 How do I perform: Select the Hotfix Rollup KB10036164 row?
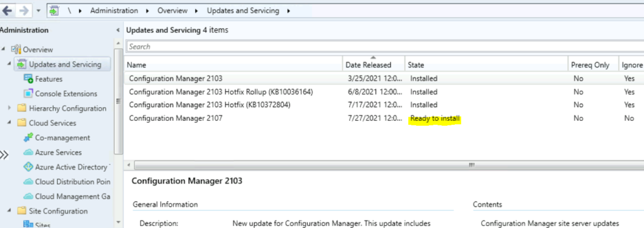(384, 92)
